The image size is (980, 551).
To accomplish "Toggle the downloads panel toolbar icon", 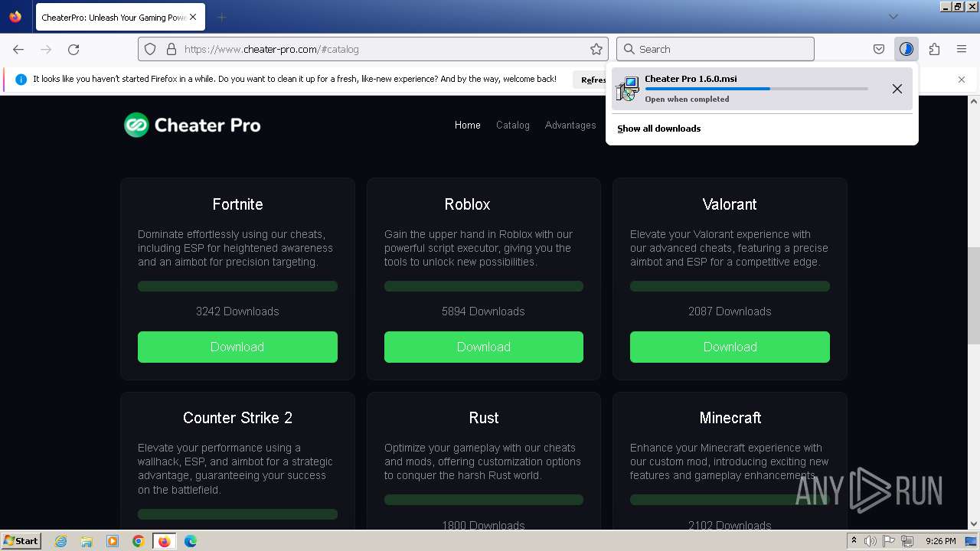I will [906, 49].
